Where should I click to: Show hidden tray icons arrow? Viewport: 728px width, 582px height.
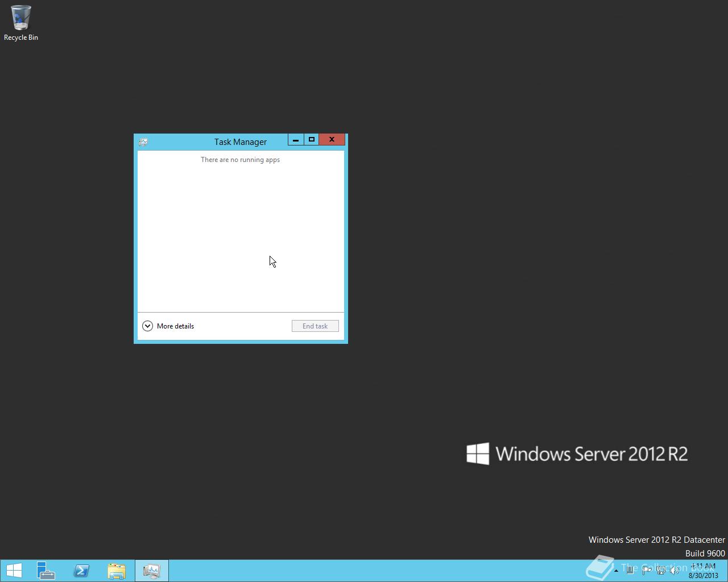tap(616, 571)
